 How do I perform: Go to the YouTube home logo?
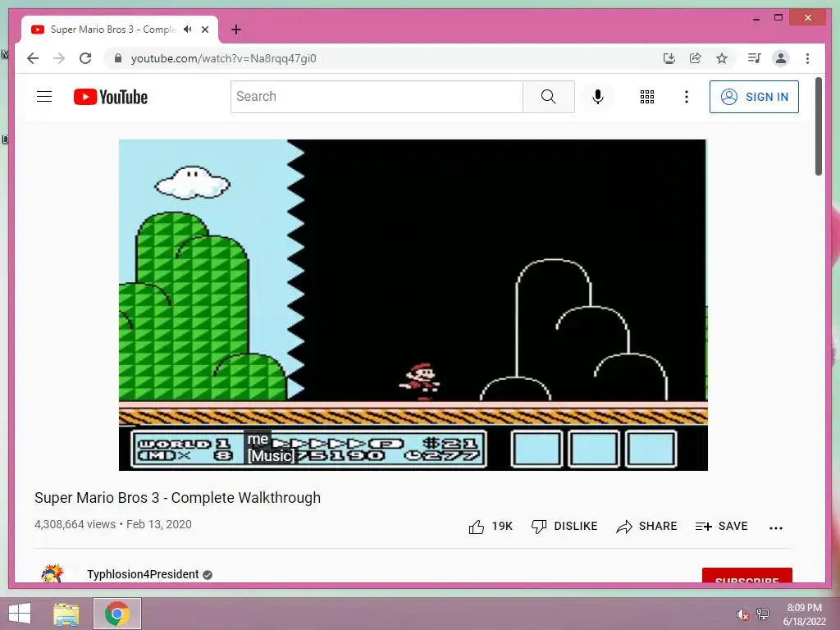tap(111, 97)
